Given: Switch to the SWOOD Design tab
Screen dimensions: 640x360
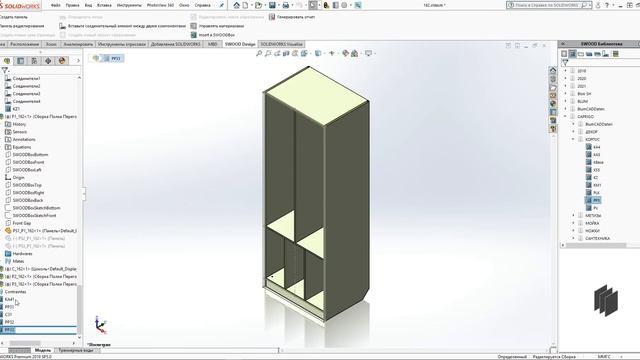Looking at the screenshot, I should (x=240, y=44).
